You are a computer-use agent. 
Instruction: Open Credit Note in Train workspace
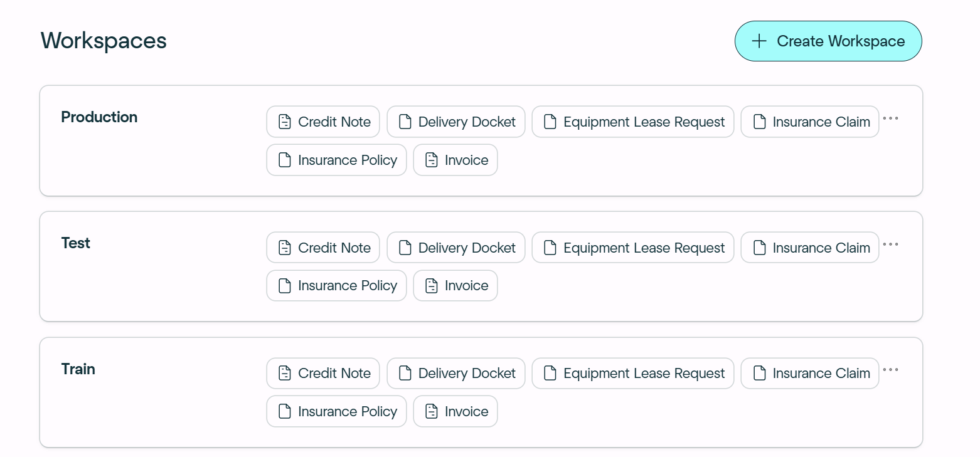point(323,373)
